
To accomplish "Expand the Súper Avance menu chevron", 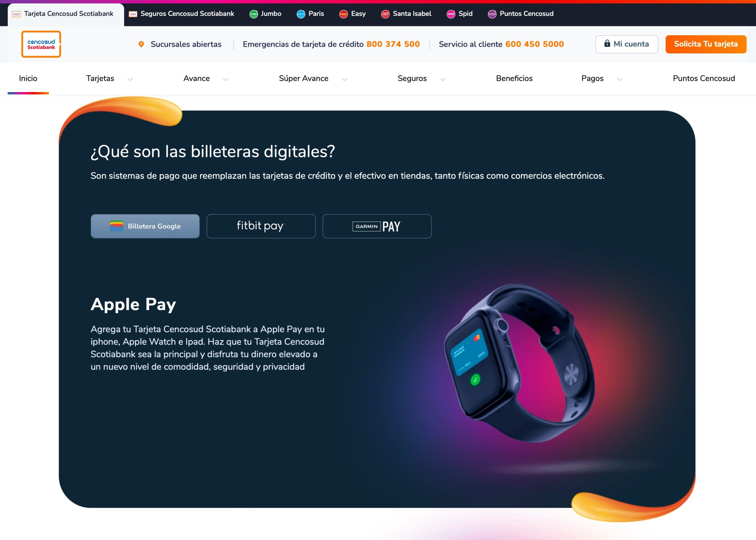I will [x=344, y=79].
